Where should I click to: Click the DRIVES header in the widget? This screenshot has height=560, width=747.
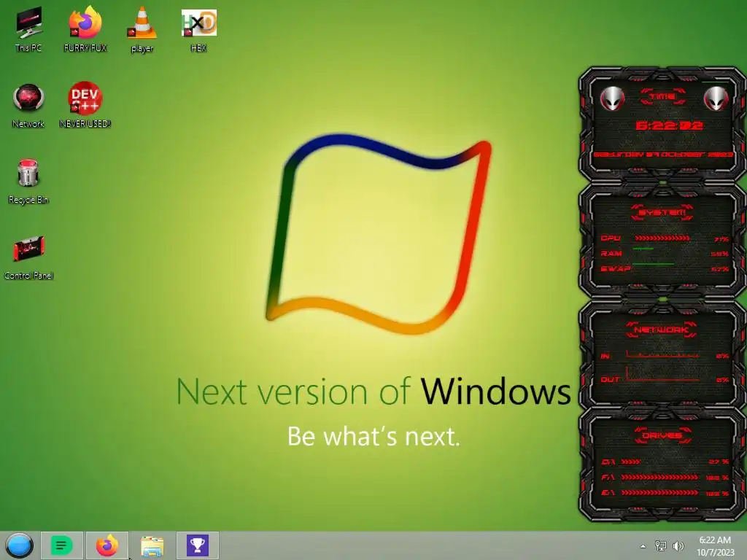point(662,435)
